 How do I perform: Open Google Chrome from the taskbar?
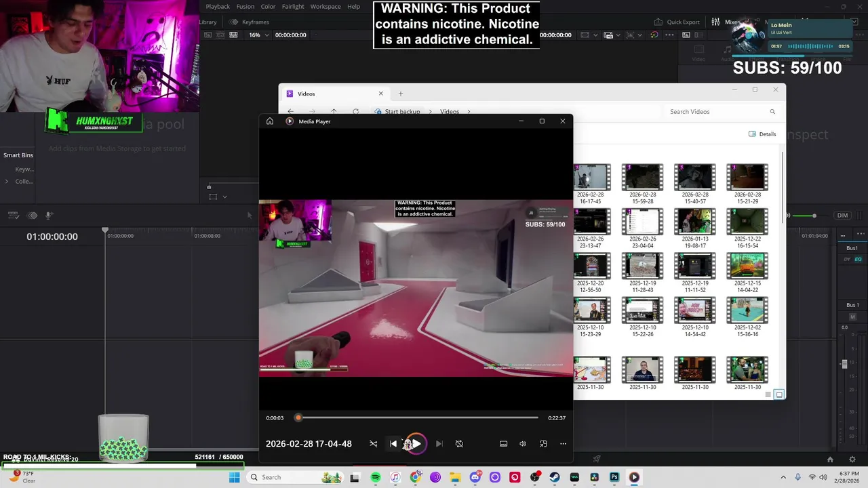415,477
